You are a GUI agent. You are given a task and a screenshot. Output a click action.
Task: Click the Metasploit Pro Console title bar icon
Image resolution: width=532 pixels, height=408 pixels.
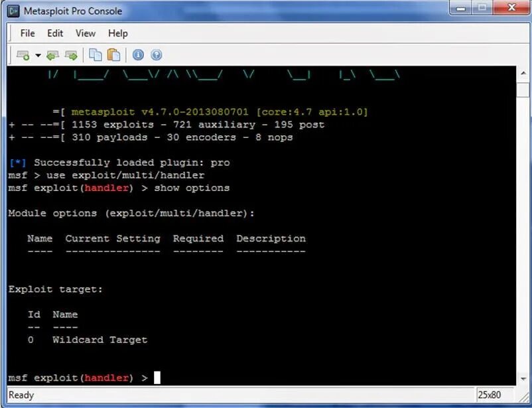(14, 11)
